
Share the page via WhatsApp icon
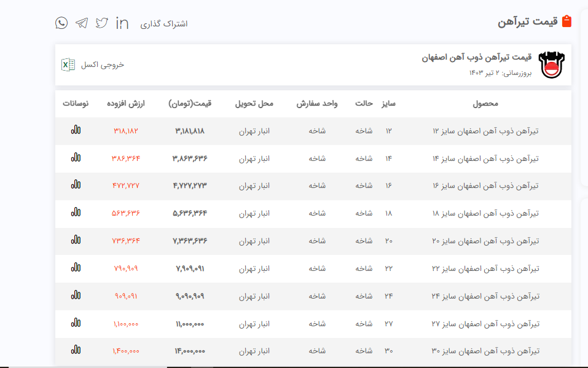[x=61, y=23]
